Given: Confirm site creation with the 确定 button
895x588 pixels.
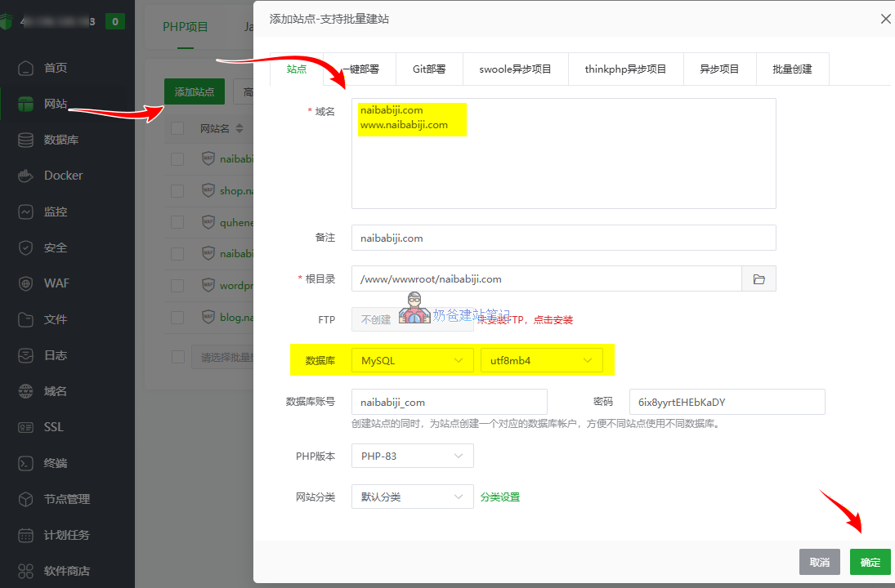Looking at the screenshot, I should point(870,562).
